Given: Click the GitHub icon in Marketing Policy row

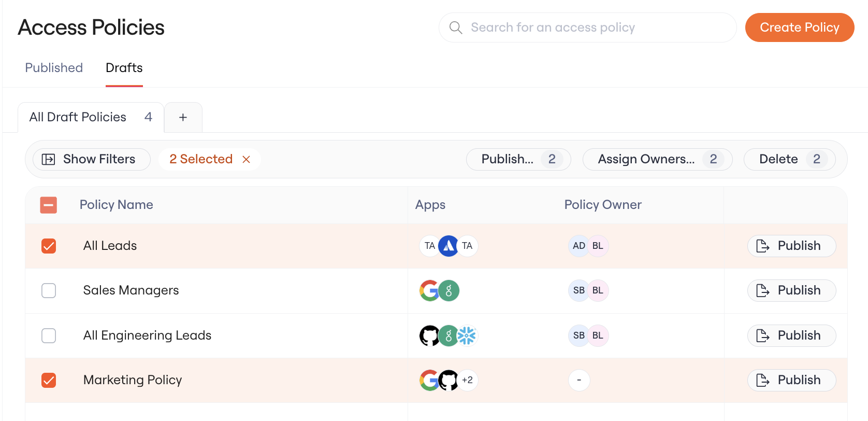Looking at the screenshot, I should click(449, 380).
